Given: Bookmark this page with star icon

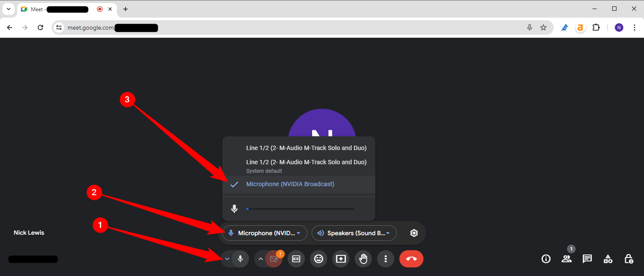Looking at the screenshot, I should point(543,28).
